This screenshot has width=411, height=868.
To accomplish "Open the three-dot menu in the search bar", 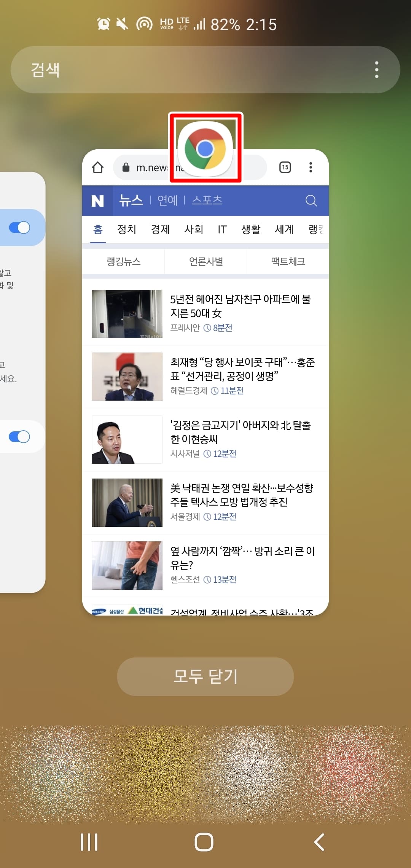I will (x=377, y=70).
